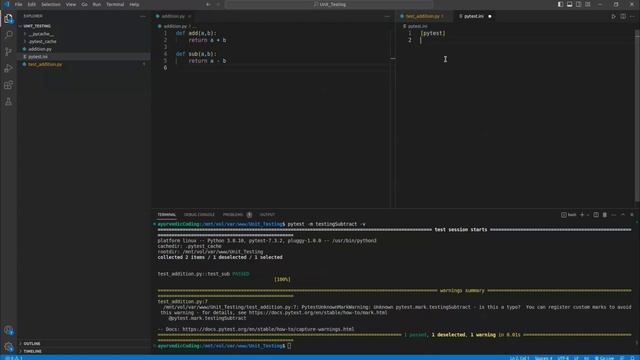
Task: Open the Selection menu
Action: [x=51, y=4]
